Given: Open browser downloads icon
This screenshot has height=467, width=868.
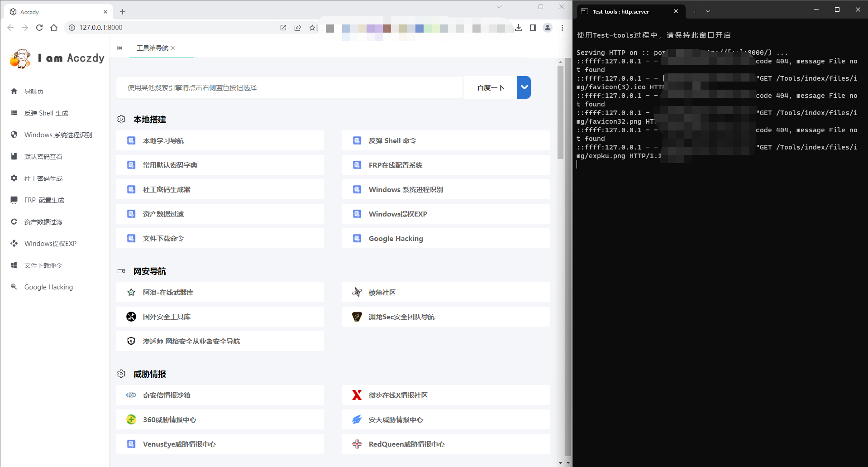Looking at the screenshot, I should tap(519, 28).
